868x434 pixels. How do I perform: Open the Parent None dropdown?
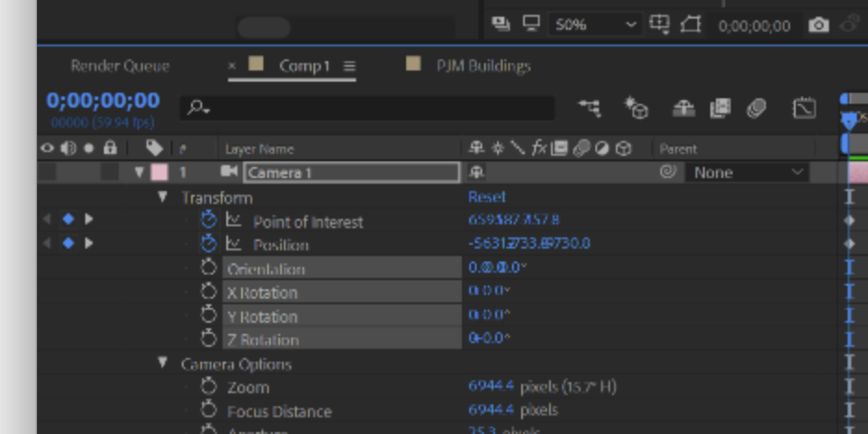tap(747, 172)
